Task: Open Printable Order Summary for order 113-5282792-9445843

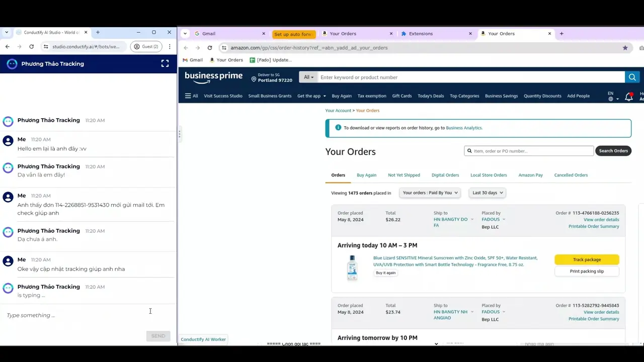Action: coord(594,319)
